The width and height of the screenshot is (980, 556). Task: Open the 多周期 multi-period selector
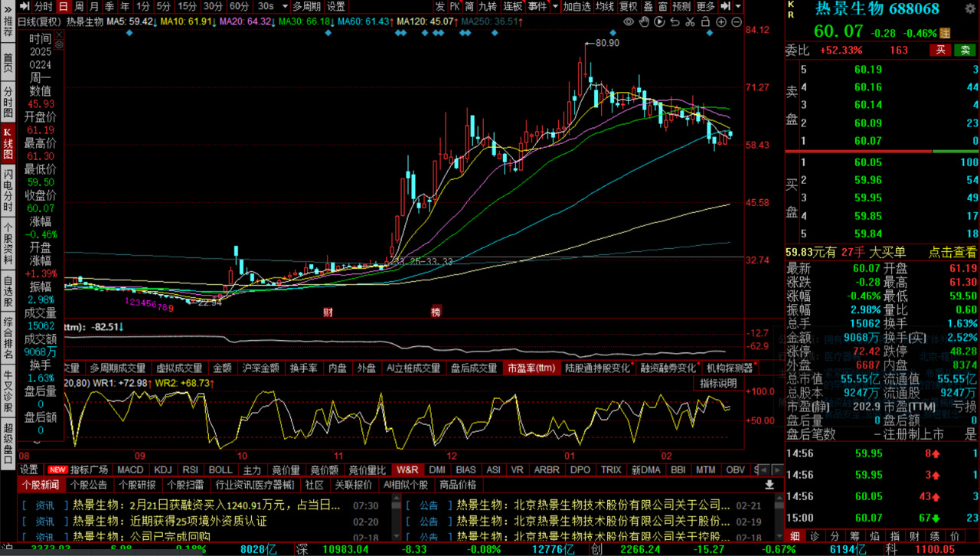(307, 6)
